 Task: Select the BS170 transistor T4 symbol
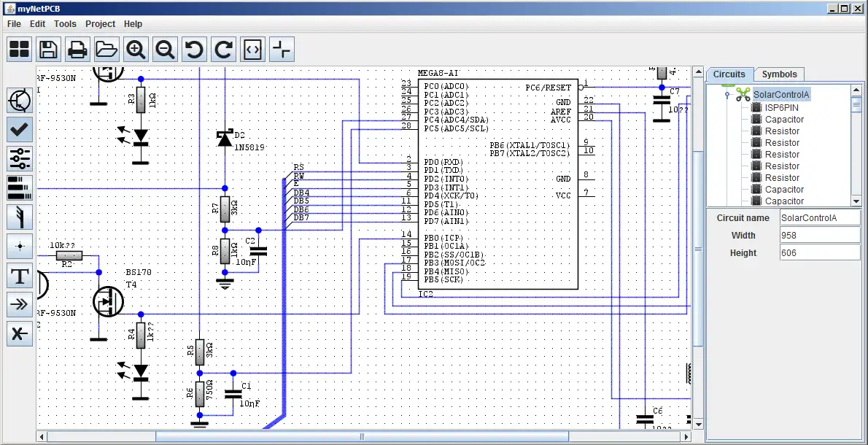[x=108, y=301]
